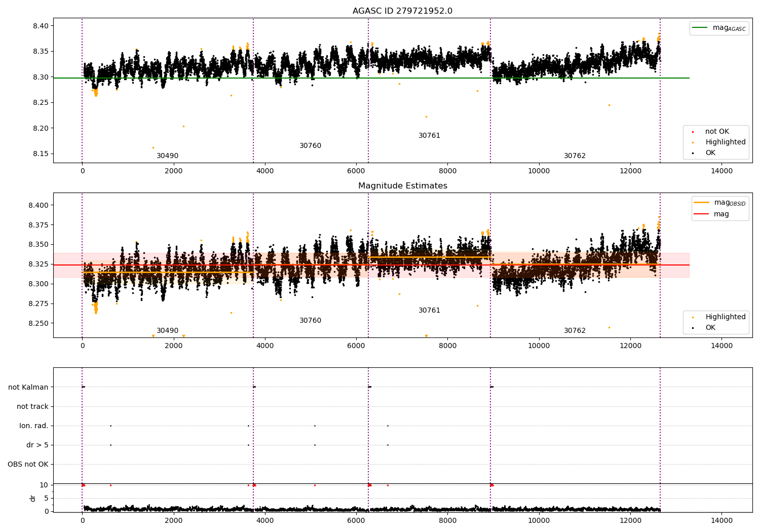
Task: Click the Magnitude Estimates subplot title
Action: pos(402,186)
